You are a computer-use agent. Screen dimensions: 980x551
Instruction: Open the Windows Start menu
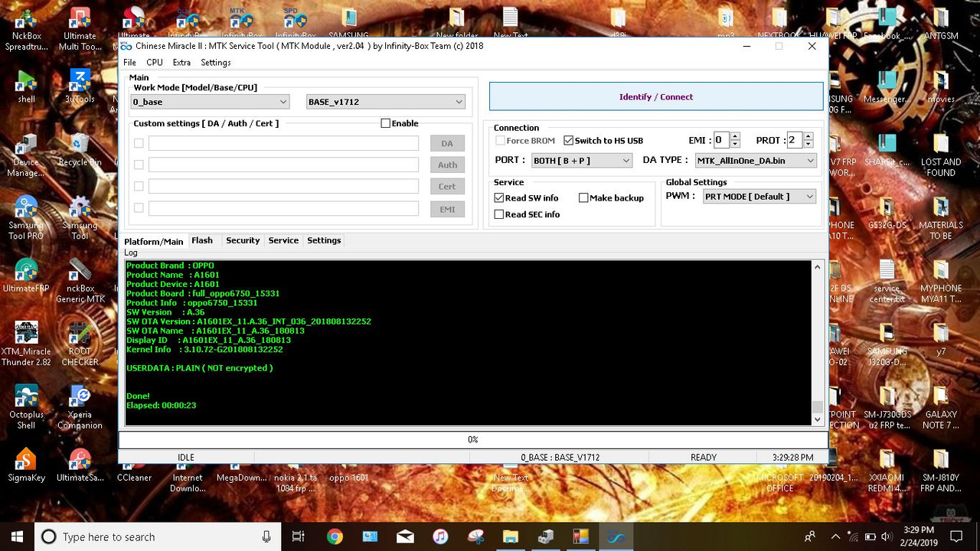[17, 536]
